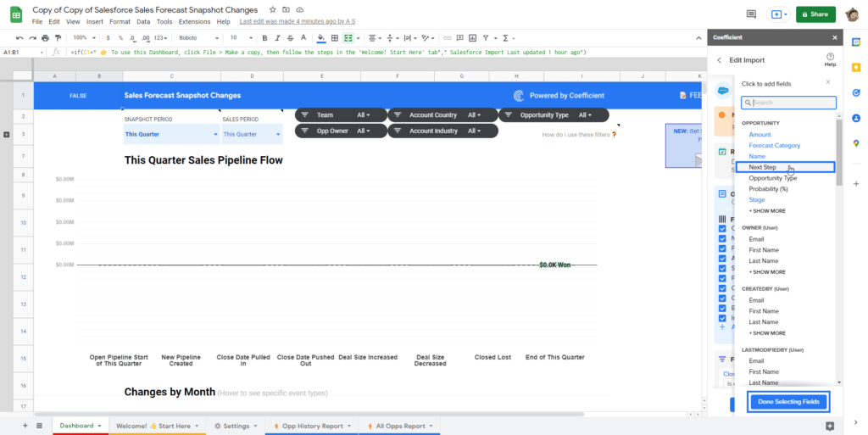This screenshot has width=868, height=435.
Task: Click the insert chart icon
Action: pyautogui.click(x=473, y=37)
